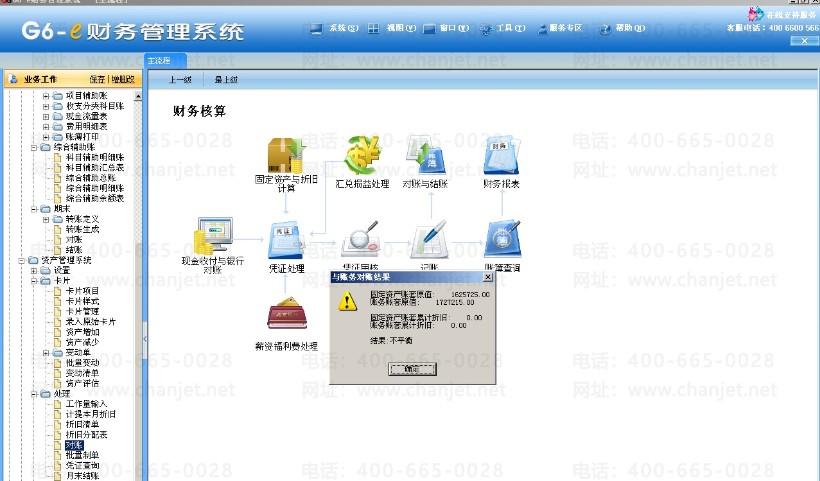
Task: Open the 窗口(W) menu
Action: click(454, 28)
